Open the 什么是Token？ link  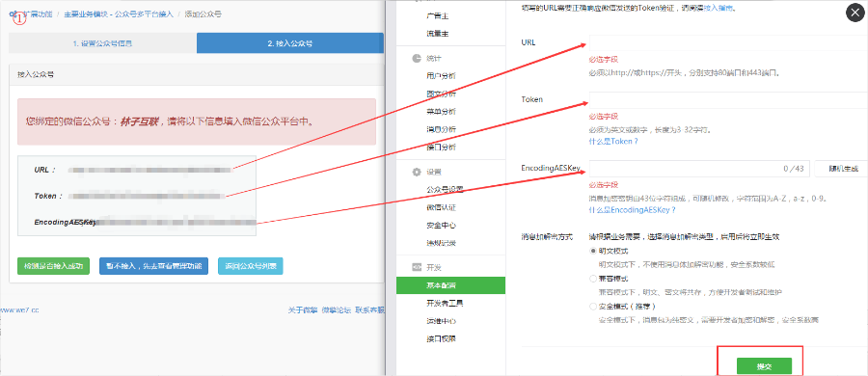click(613, 141)
